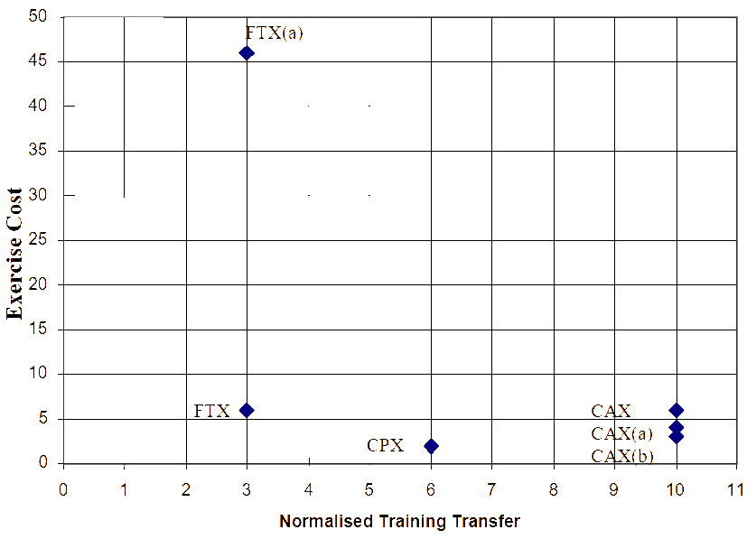756x539 pixels.
Task: Click the 11 tick on the x-axis
Action: click(x=736, y=490)
